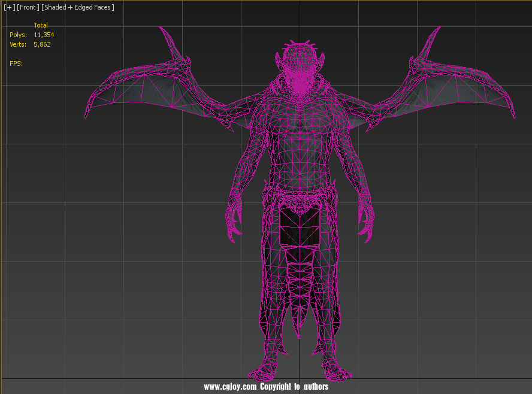Click the 5,862 vertex count value
The image size is (532, 394).
click(x=42, y=44)
